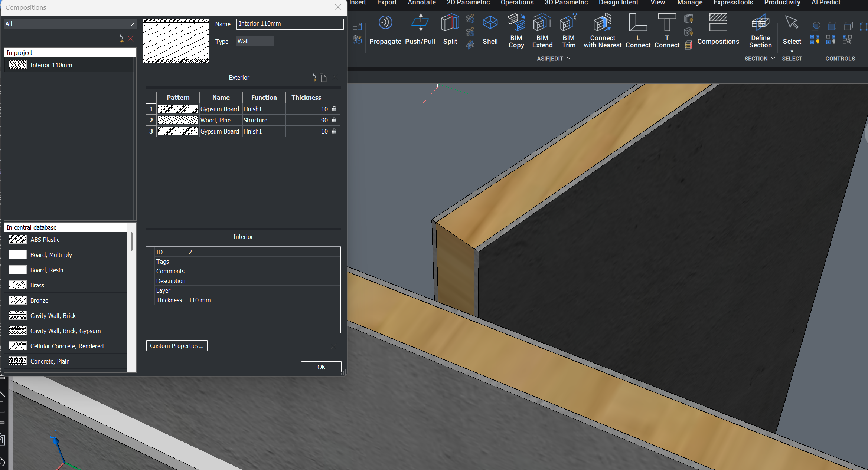Run the BIM Copy tool
The image size is (868, 470).
click(x=516, y=31)
